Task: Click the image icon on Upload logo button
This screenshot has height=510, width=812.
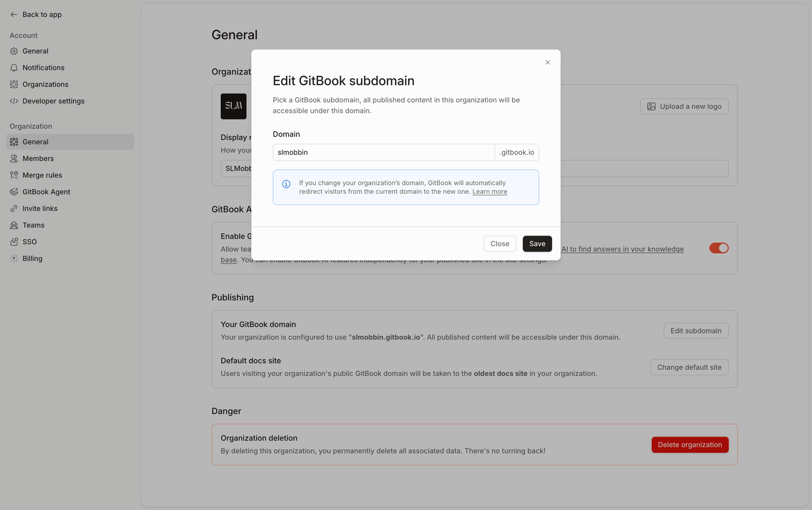Action: tap(651, 107)
